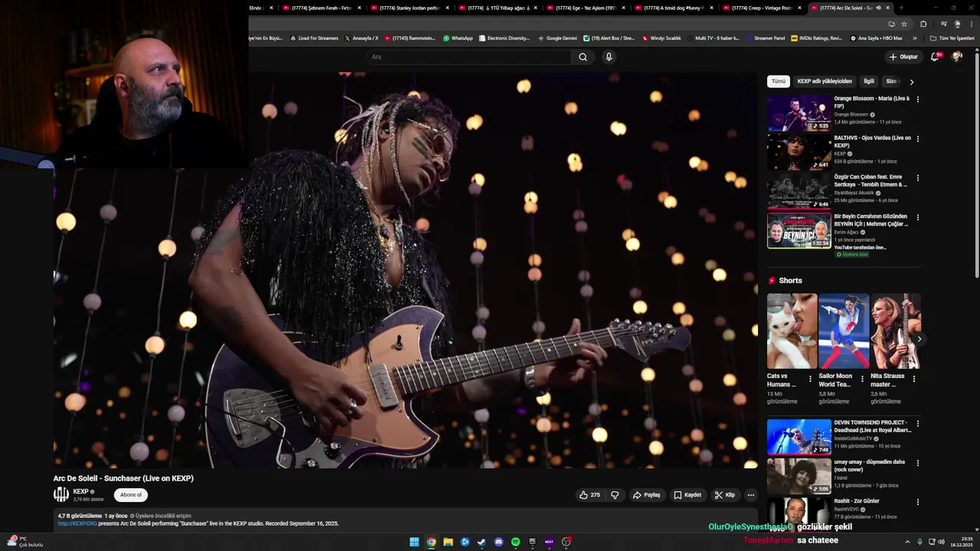
Task: Mute the Arc De Soleil tab audio
Action: click(879, 8)
